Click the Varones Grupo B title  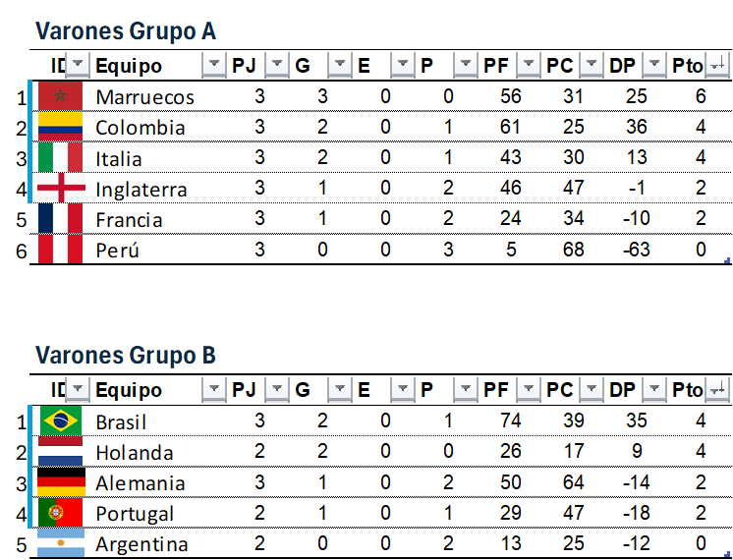tap(126, 356)
